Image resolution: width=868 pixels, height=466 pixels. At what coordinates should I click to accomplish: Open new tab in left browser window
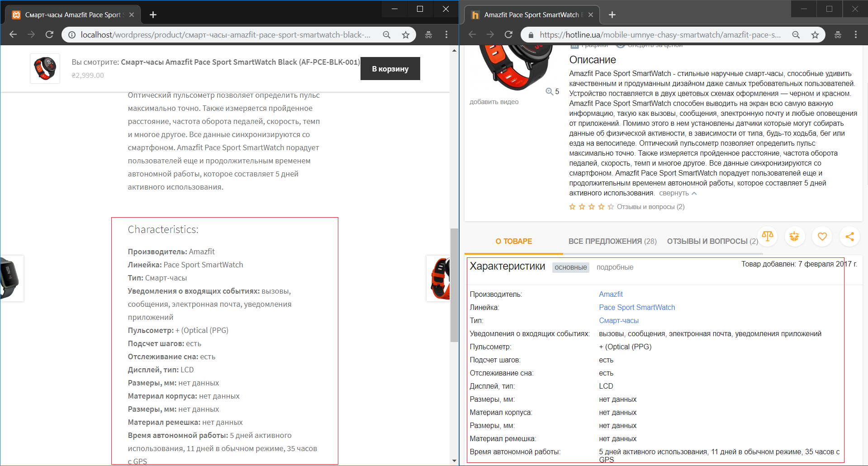tap(153, 15)
